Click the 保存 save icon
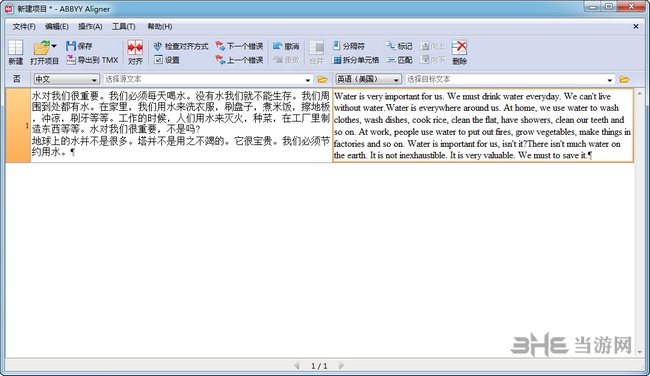This screenshot has width=650, height=376. point(71,46)
